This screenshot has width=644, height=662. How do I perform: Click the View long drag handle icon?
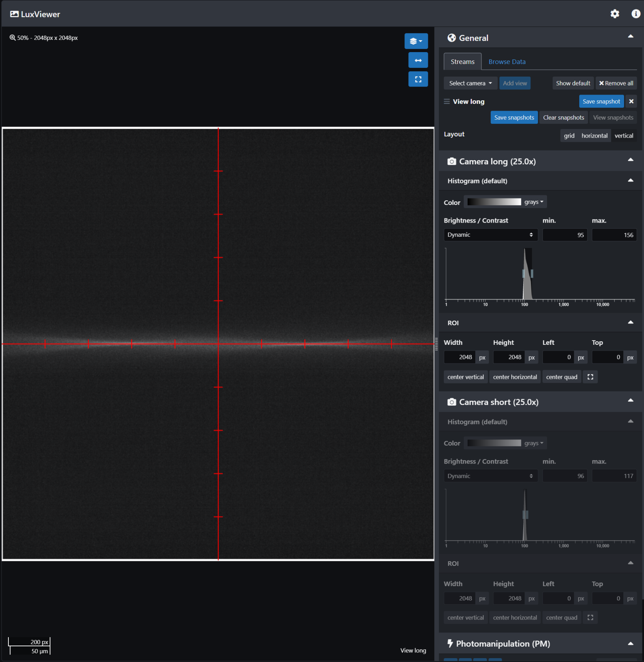[x=447, y=102]
